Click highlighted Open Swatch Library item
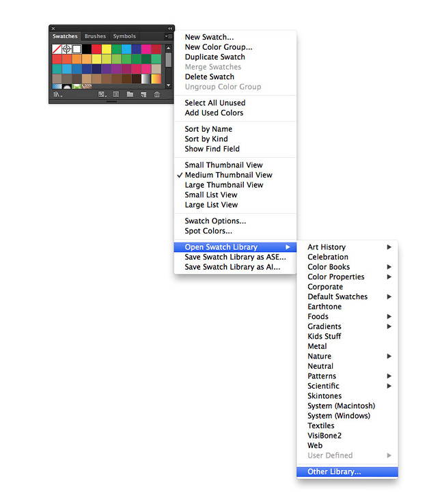This screenshot has width=444, height=504. pyautogui.click(x=235, y=247)
